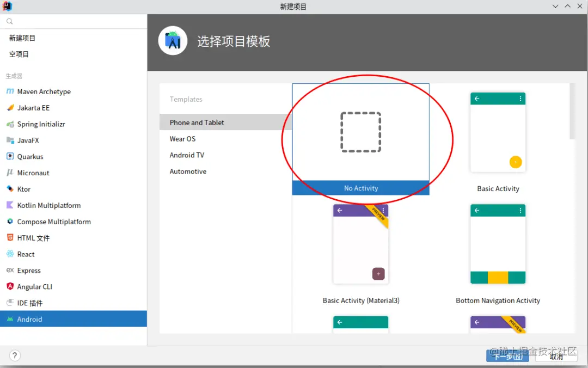
Task: Select the Automotive template category
Action: 225,171
